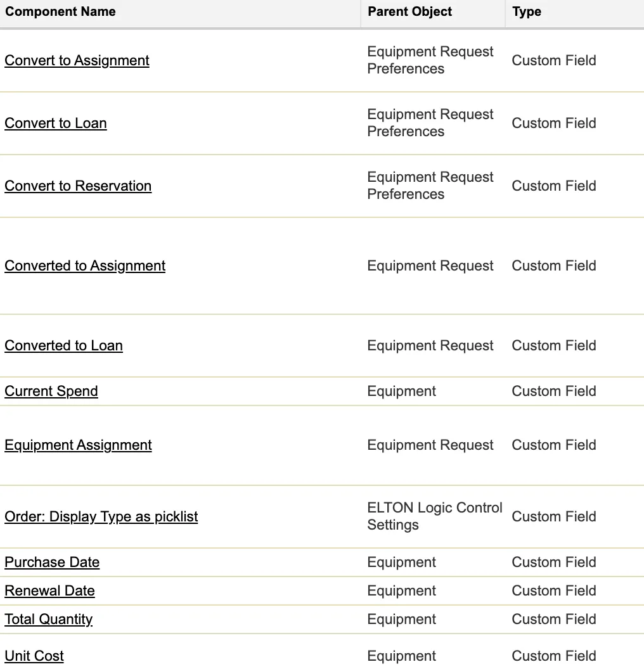Open the Converted to Assignment link
The height and width of the screenshot is (669, 644).
[x=85, y=266]
